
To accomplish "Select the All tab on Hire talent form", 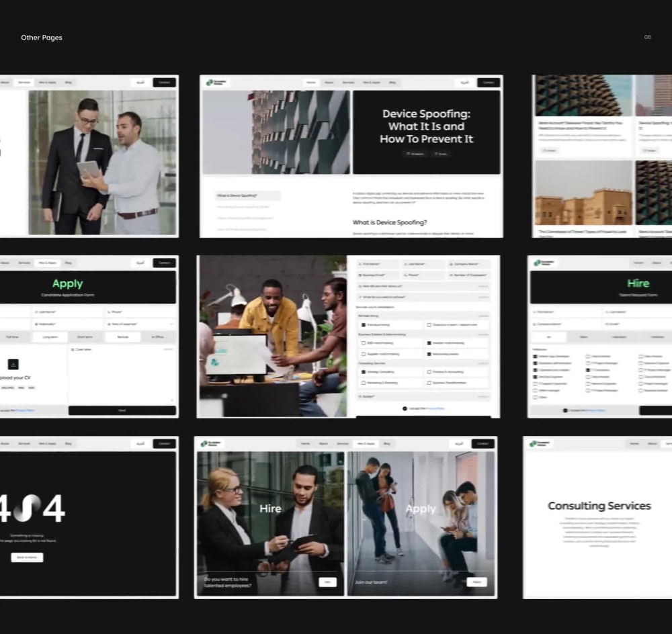I will [548, 336].
